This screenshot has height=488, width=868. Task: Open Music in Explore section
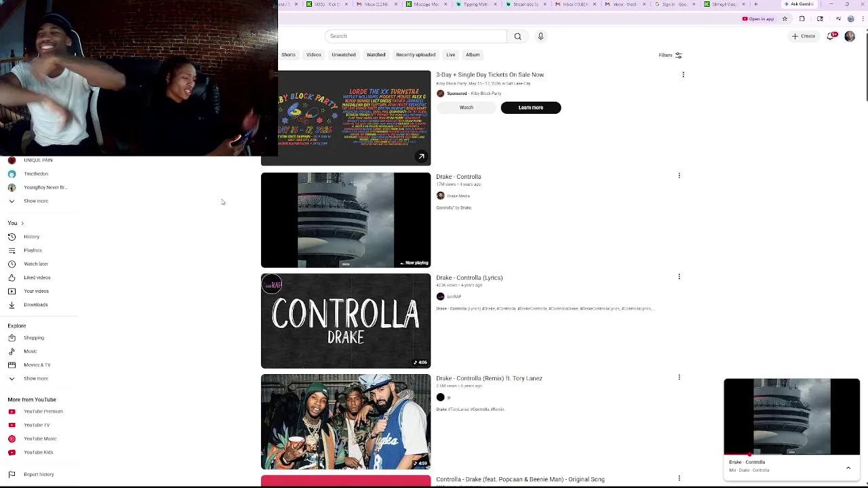(30, 351)
